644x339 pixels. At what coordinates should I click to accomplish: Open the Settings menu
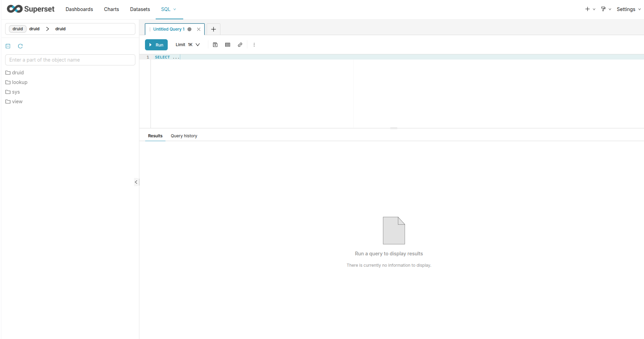click(x=629, y=9)
